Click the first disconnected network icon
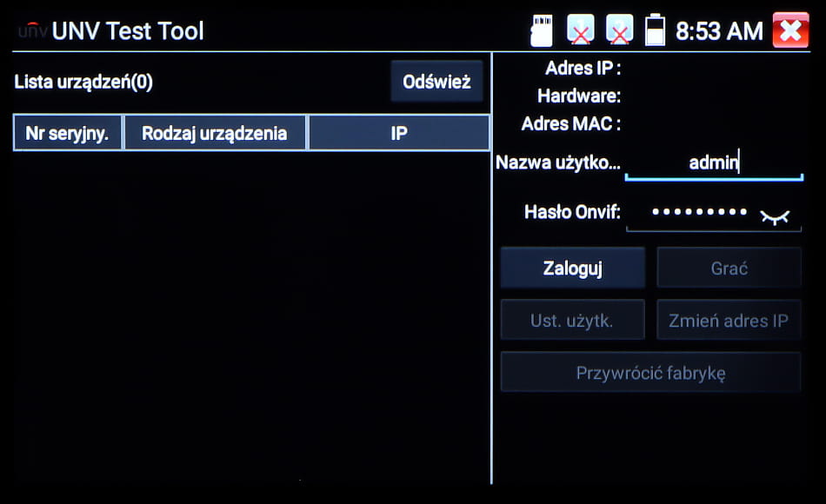Screen dimensions: 826x504 [x=580, y=30]
